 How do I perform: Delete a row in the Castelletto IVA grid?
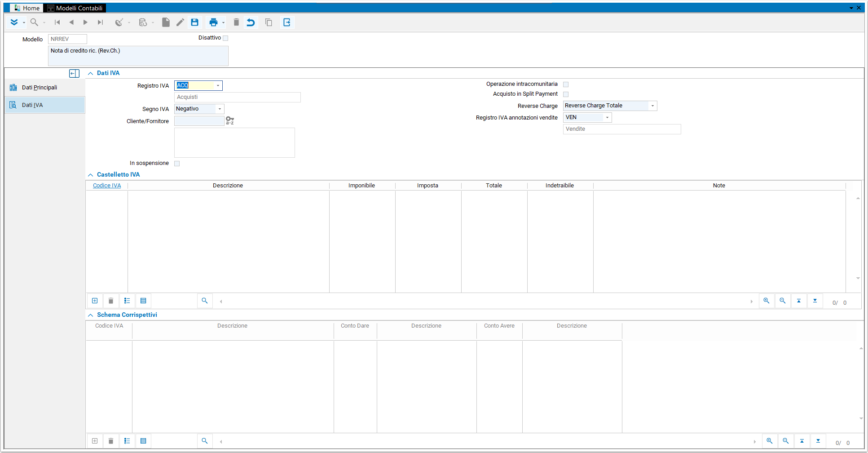[x=111, y=301]
